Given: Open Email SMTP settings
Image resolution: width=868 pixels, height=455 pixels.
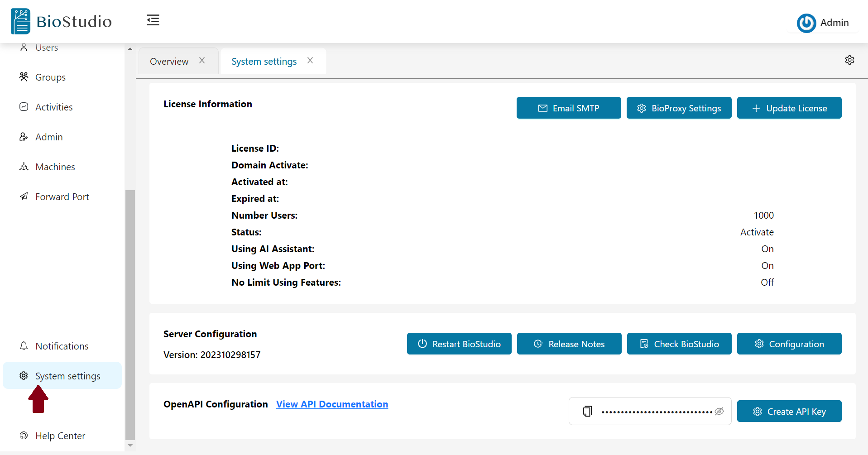Looking at the screenshot, I should point(569,108).
